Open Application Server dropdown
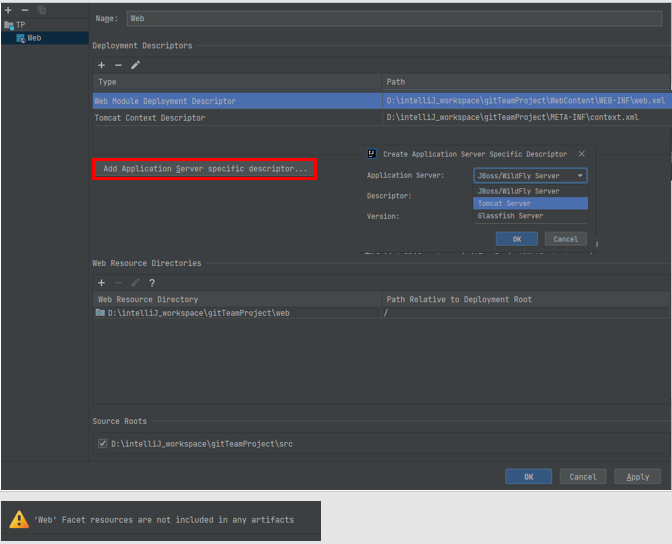Screen dimensions: 672x544 pos(530,176)
